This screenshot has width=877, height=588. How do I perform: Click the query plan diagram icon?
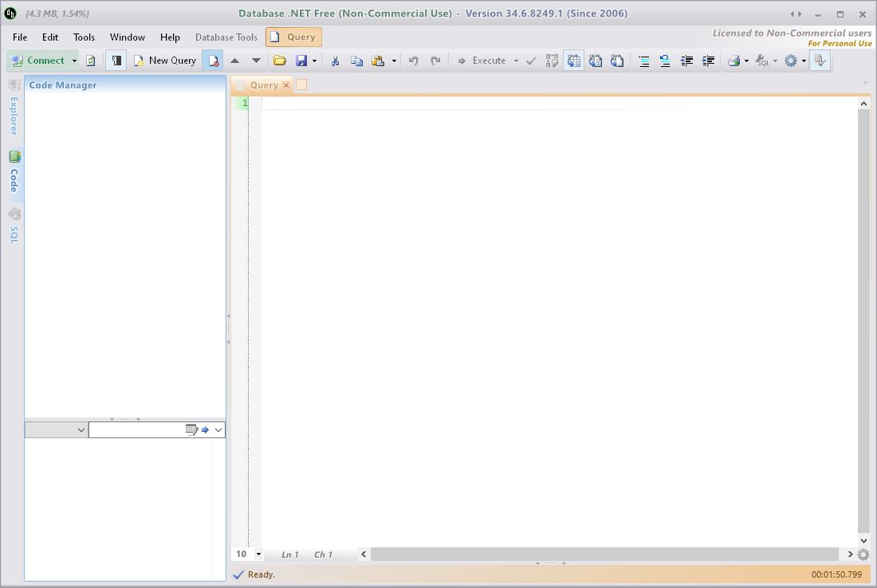click(552, 61)
